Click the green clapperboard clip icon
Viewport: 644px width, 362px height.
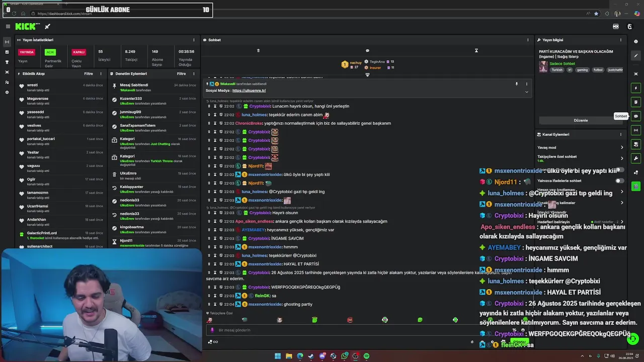(x=636, y=187)
